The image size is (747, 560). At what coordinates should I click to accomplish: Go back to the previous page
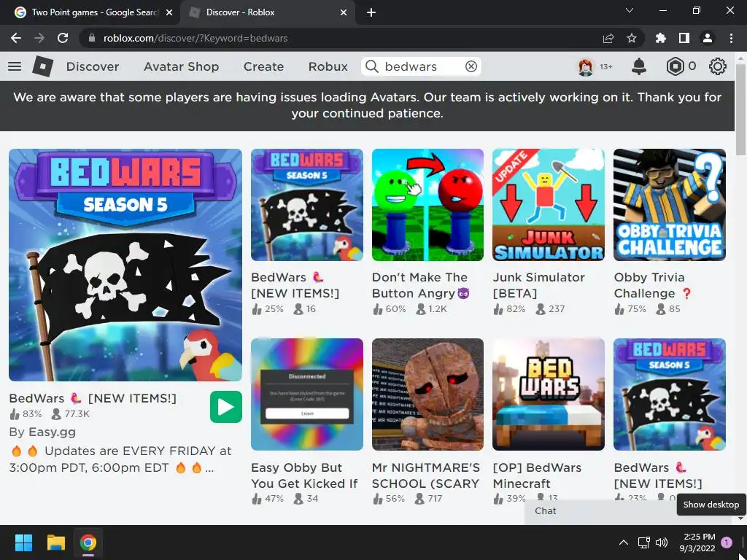16,38
